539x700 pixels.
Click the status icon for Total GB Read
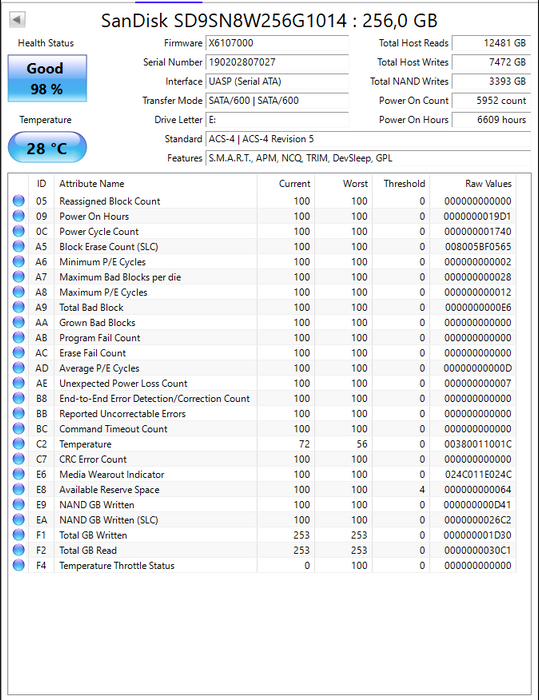tap(19, 550)
